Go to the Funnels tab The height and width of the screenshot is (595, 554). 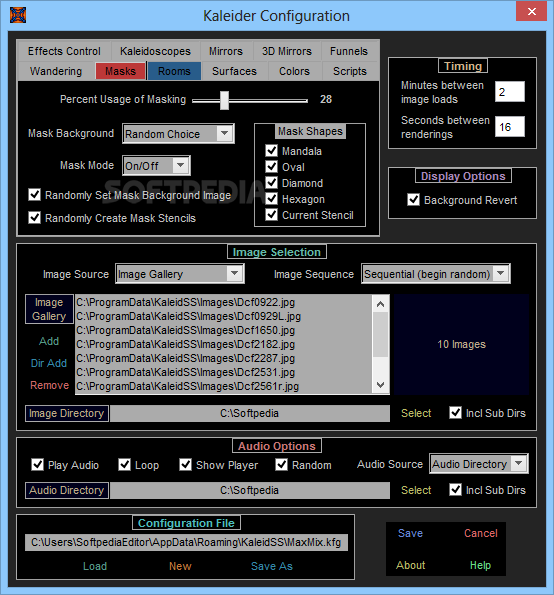(x=349, y=51)
